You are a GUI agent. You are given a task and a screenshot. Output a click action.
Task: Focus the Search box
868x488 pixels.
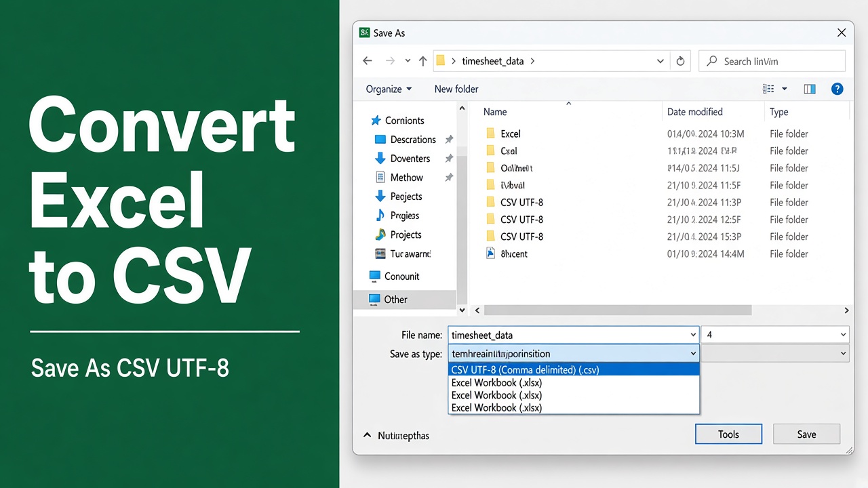coord(772,61)
